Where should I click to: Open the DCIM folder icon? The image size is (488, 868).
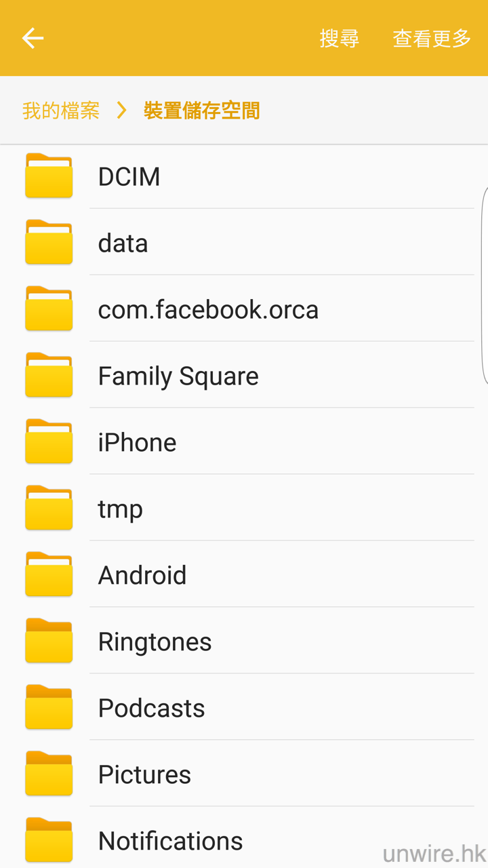tap(49, 176)
